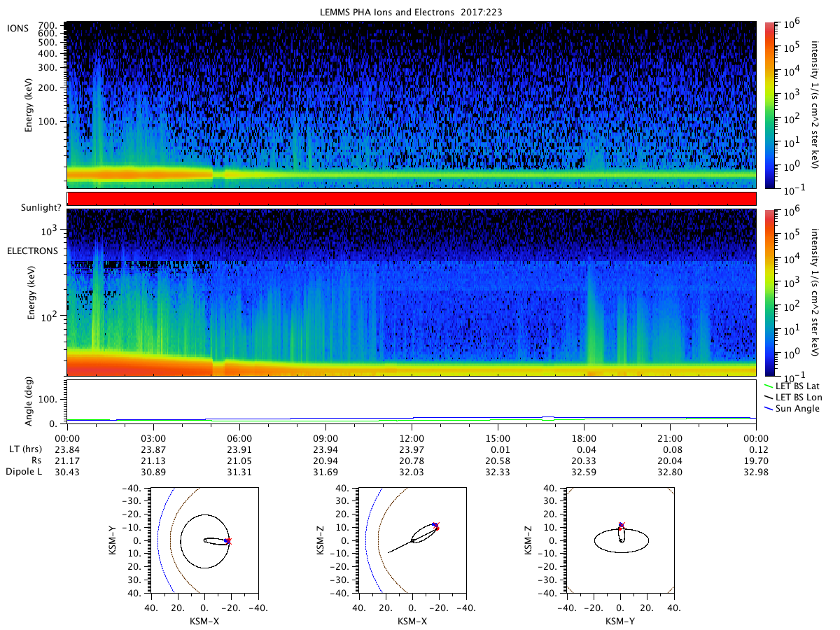
Task: Click the KSM-Y versus KSM-X orbit plot
Action: [x=204, y=540]
